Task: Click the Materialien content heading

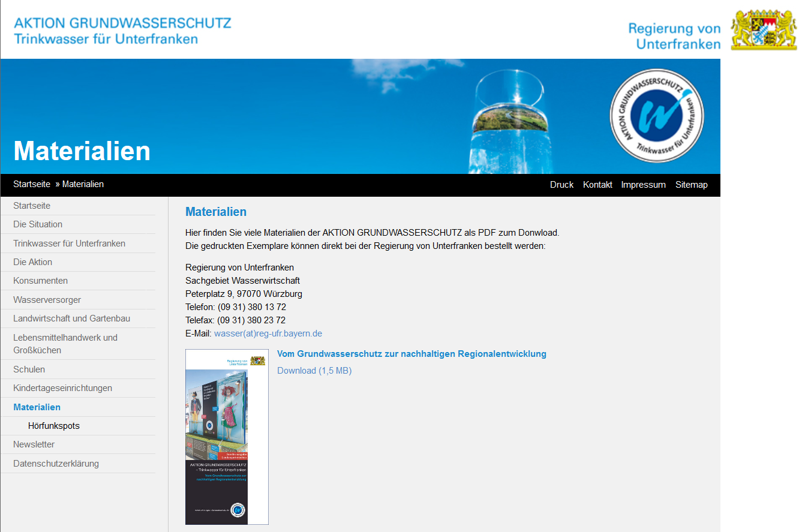Action: 216,212
